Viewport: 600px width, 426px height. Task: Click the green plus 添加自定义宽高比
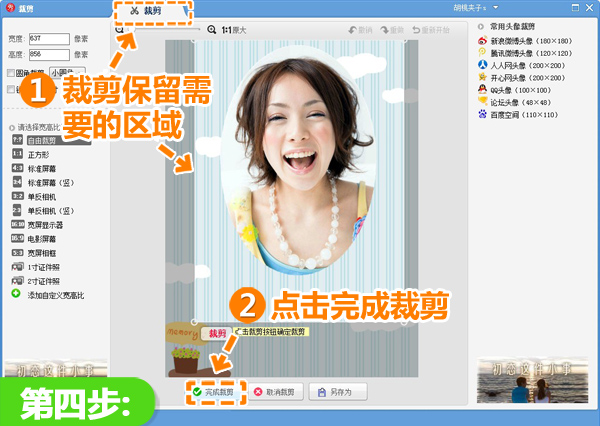(16, 294)
